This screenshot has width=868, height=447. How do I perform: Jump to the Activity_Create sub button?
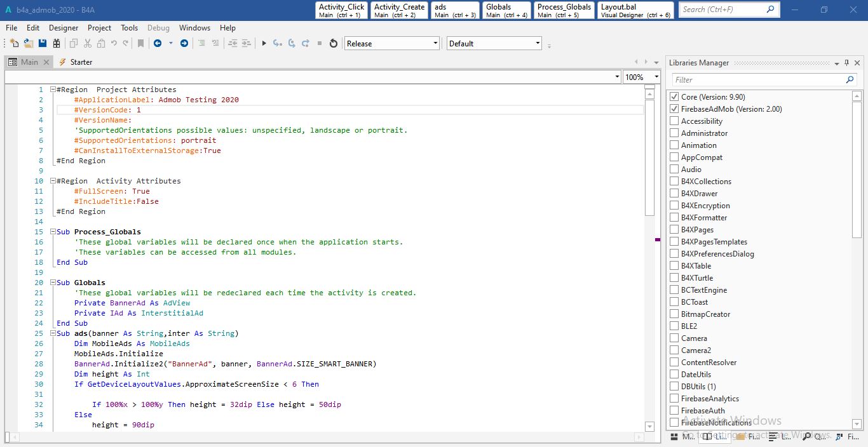click(x=399, y=10)
